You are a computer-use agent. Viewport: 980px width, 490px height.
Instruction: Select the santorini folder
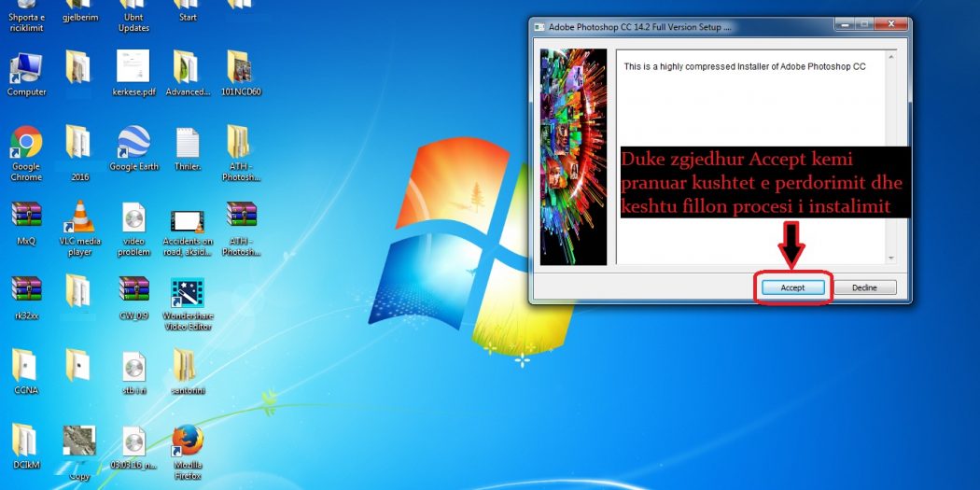pos(188,371)
